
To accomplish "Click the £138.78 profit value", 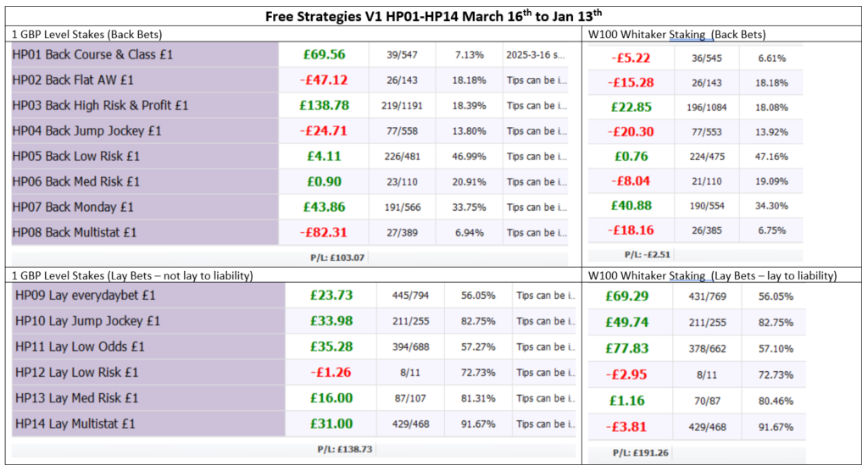I will [x=323, y=105].
